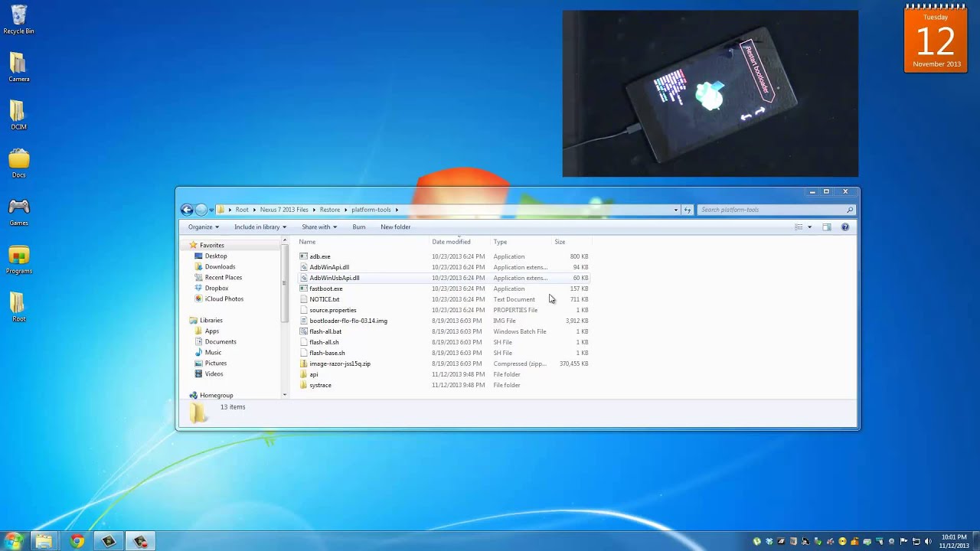This screenshot has width=980, height=551.
Task: Open the volume speaker tray icon
Action: tap(928, 542)
